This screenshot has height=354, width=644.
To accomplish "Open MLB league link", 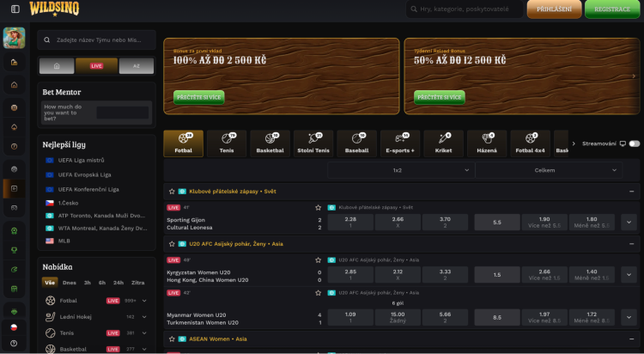I will click(x=64, y=241).
